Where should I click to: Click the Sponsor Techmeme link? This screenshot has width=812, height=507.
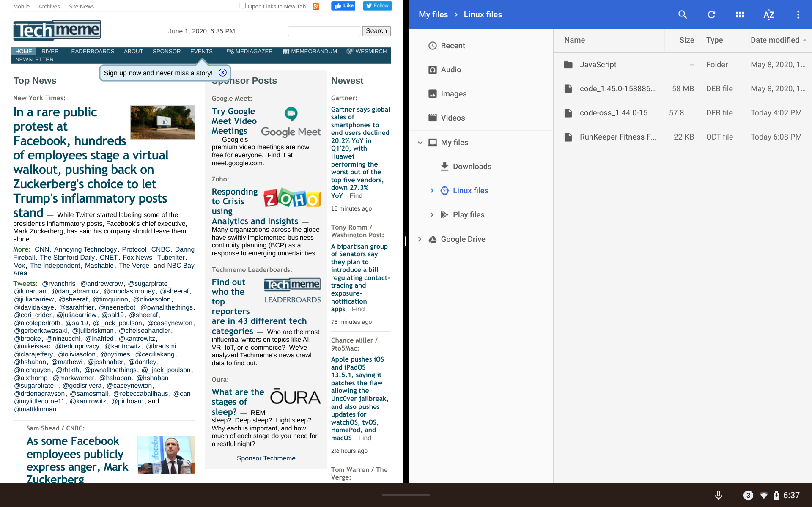[x=266, y=458]
